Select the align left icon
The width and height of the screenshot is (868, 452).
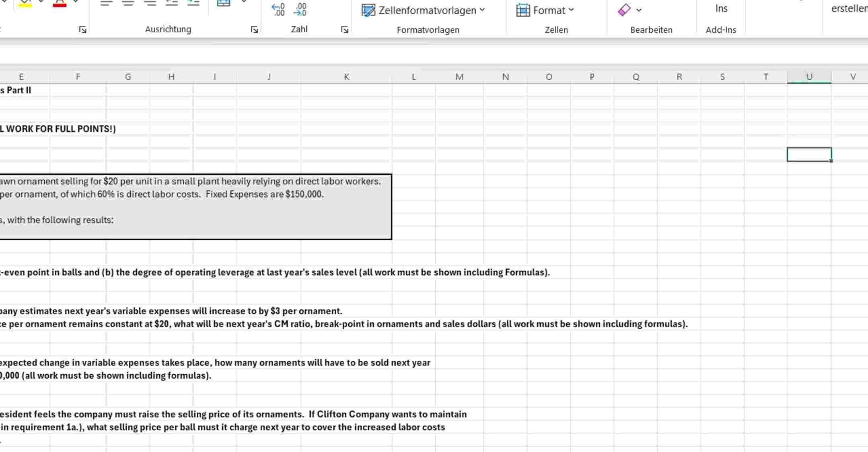tap(105, 3)
